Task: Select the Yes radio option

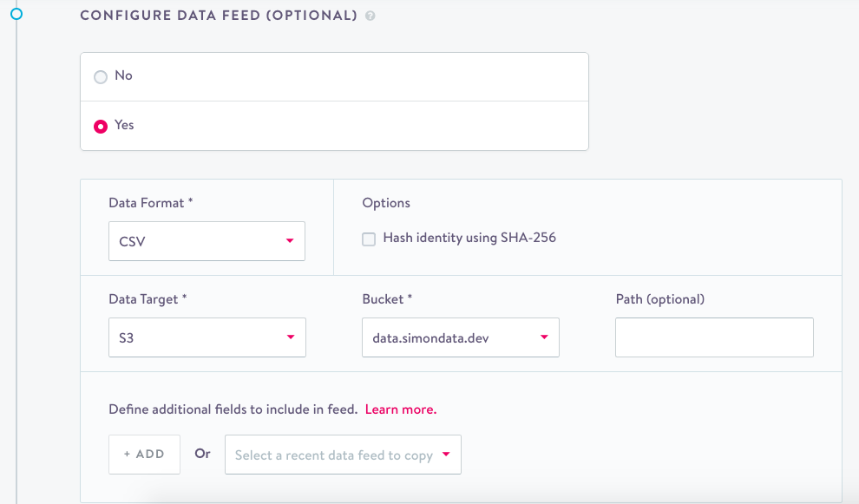Action: [101, 126]
